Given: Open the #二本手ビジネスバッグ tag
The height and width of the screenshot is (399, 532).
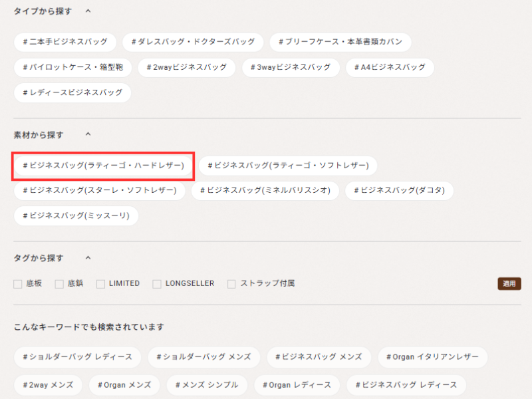Looking at the screenshot, I should click(x=65, y=42).
